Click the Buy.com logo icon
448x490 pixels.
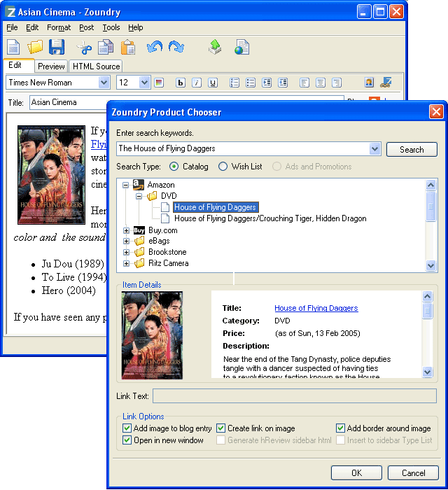coord(139,230)
